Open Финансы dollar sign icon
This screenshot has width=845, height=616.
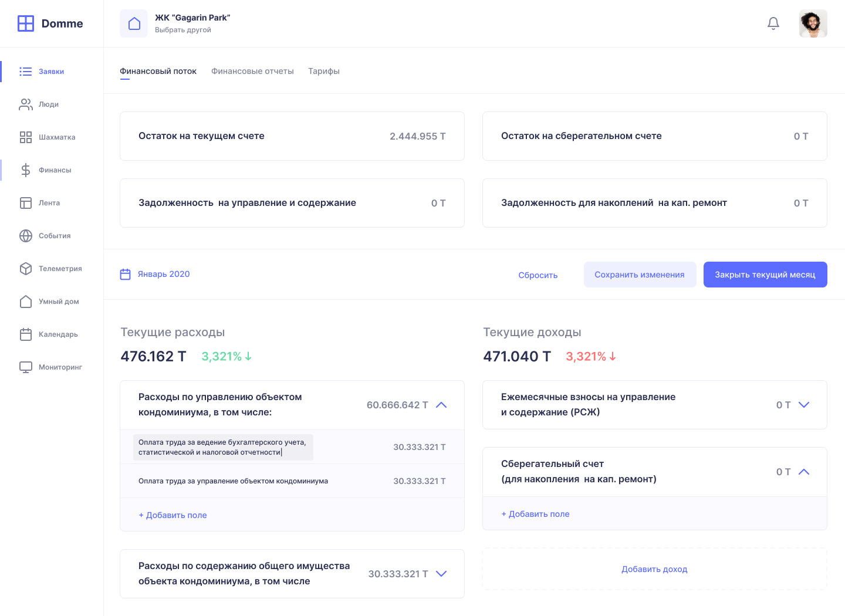point(26,170)
